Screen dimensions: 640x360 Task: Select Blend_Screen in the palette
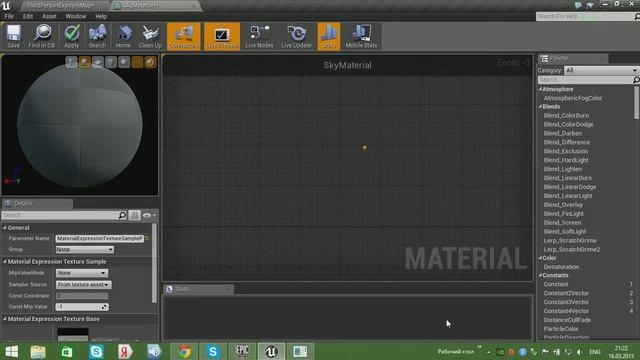pyautogui.click(x=562, y=223)
